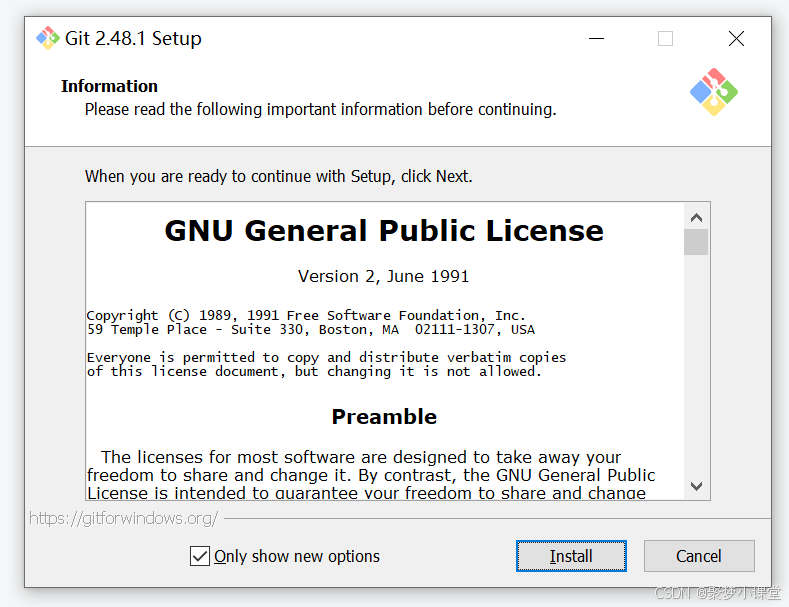Close the Git 2.48.1 Setup window
789x607 pixels.
736,38
